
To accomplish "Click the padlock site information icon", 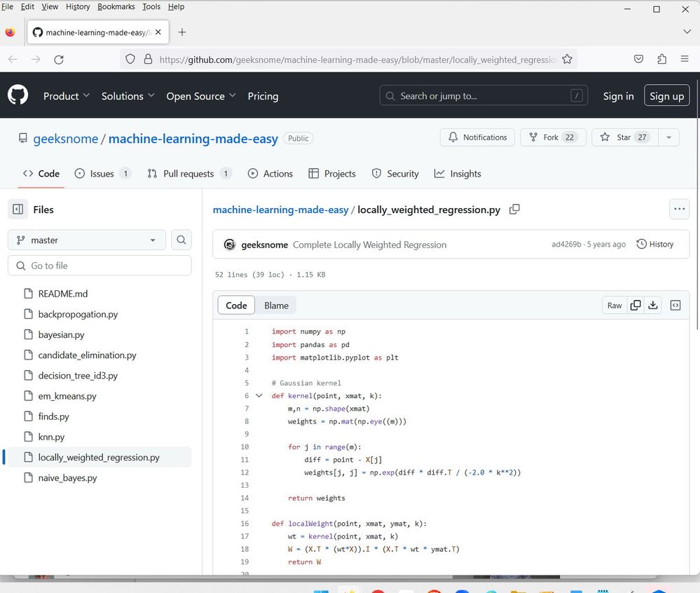I will [149, 60].
